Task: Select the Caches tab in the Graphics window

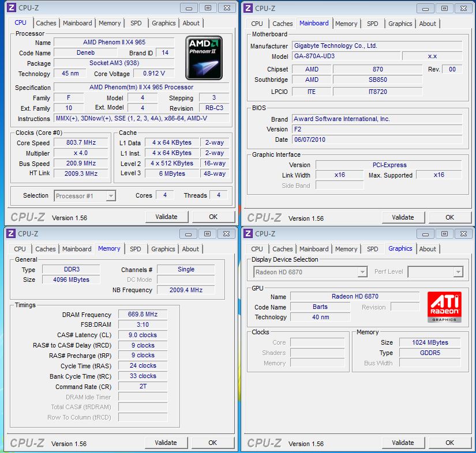Action: tap(282, 249)
